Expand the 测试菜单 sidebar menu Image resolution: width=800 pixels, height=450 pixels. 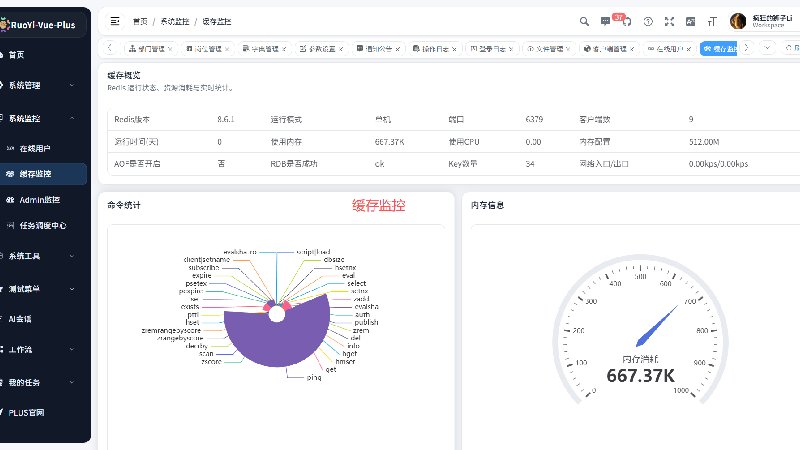(43, 289)
